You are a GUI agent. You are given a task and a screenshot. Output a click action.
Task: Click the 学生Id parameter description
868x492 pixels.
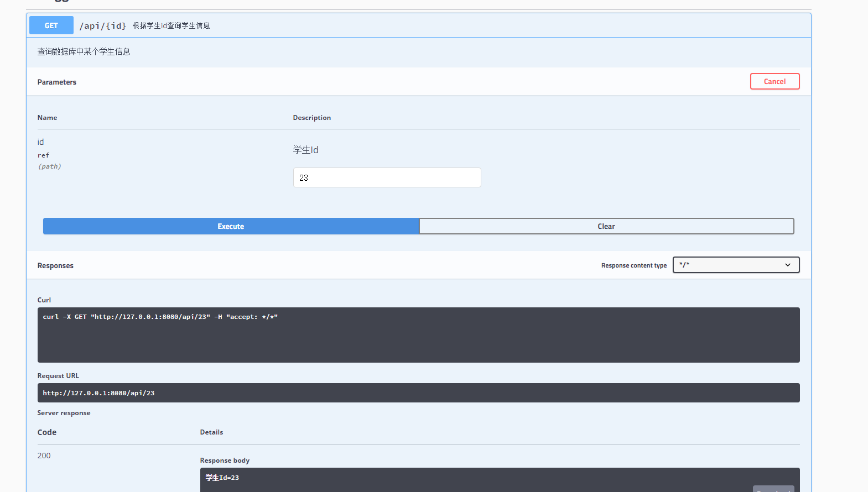pos(305,150)
